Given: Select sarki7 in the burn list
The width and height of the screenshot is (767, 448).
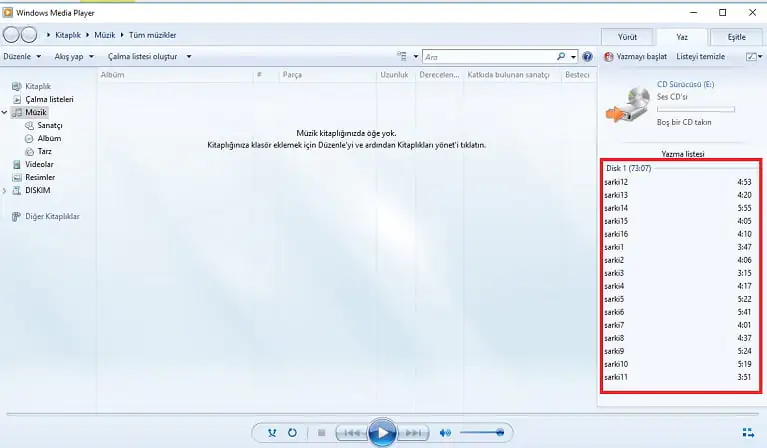Looking at the screenshot, I should pyautogui.click(x=680, y=325).
